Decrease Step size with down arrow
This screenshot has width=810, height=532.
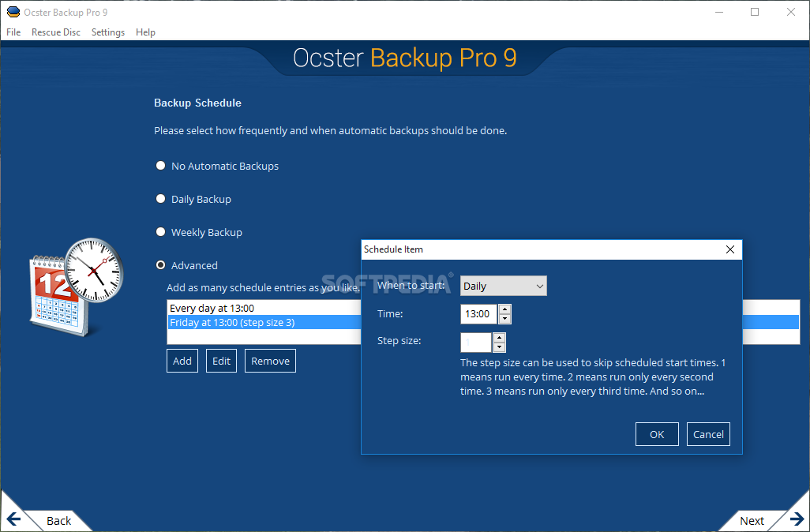pyautogui.click(x=499, y=347)
